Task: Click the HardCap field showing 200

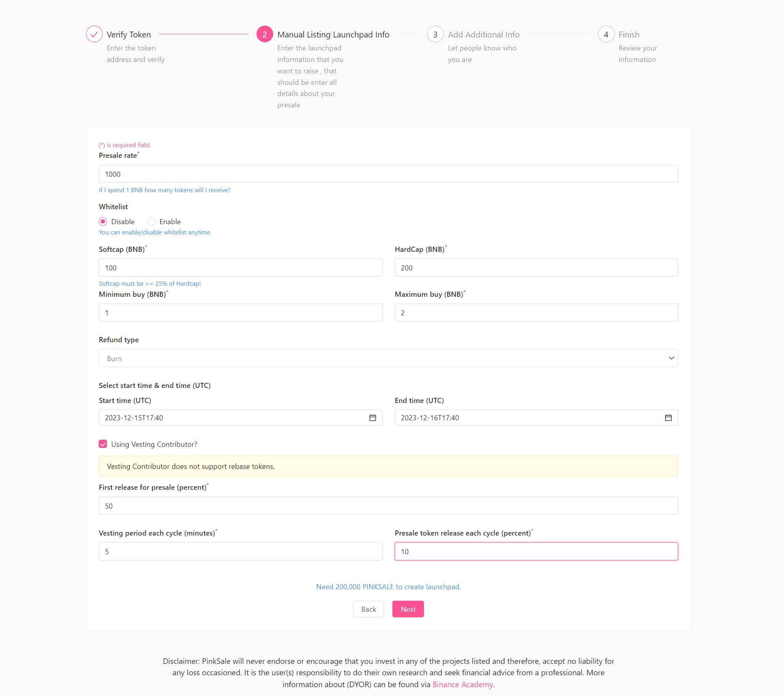Action: (536, 268)
